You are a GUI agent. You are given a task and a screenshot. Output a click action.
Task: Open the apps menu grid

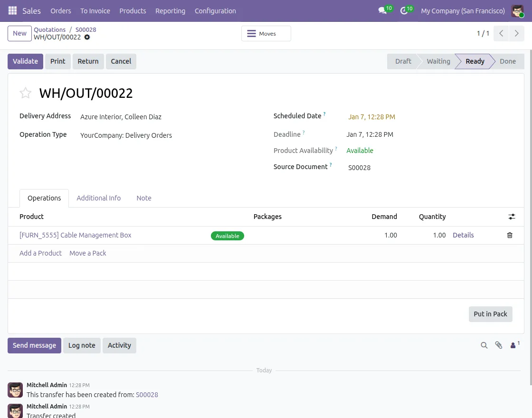tap(12, 10)
